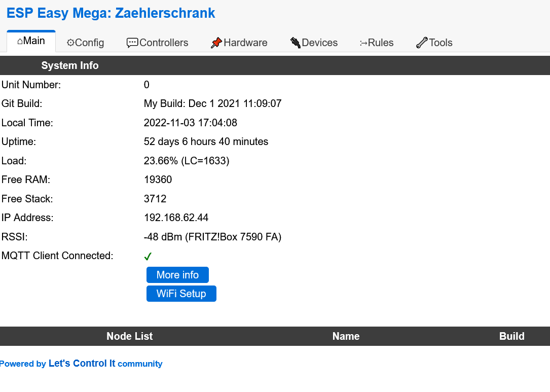This screenshot has height=392, width=550.
Task: Click the arrow icon beside Rules
Action: click(x=363, y=43)
